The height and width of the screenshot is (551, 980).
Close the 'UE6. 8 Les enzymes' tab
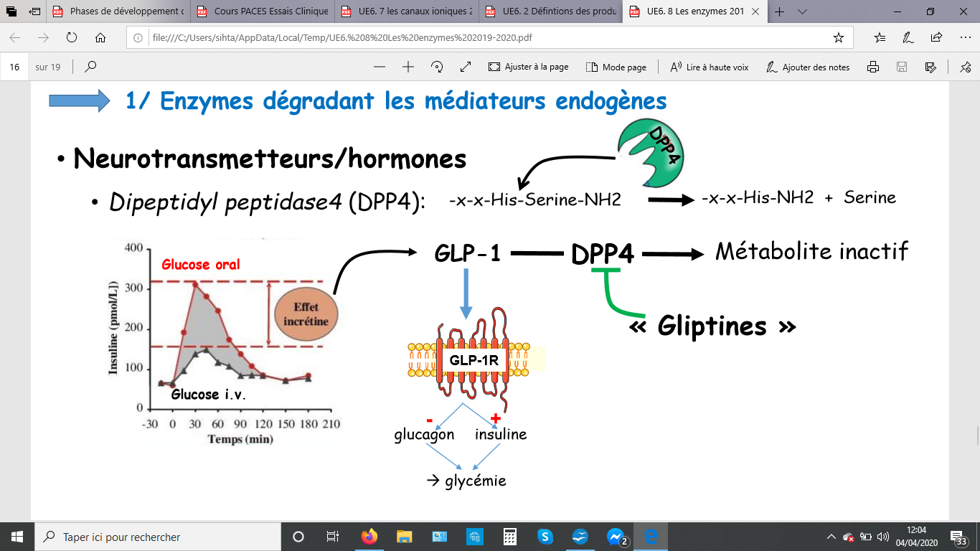coord(754,11)
